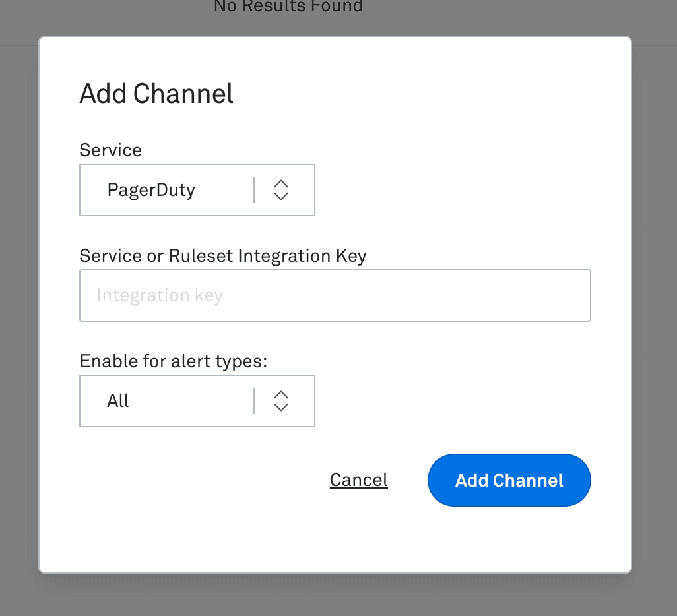Click the upward arrow in Service selector
Screen dimensions: 677x616
(x=281, y=183)
